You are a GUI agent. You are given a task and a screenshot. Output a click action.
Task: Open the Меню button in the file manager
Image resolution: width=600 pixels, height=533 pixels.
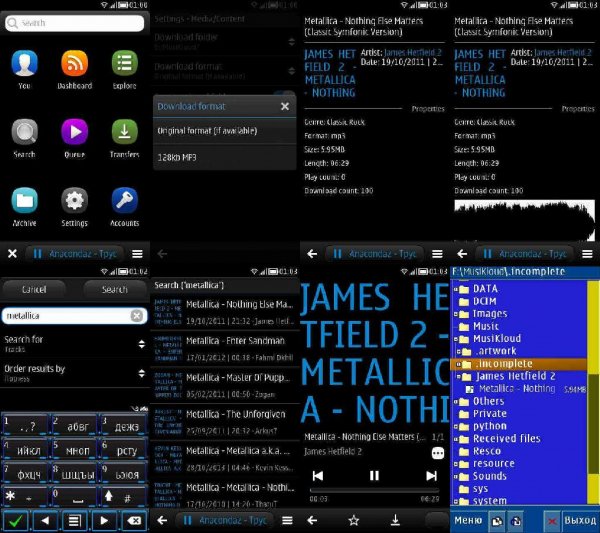pos(468,520)
